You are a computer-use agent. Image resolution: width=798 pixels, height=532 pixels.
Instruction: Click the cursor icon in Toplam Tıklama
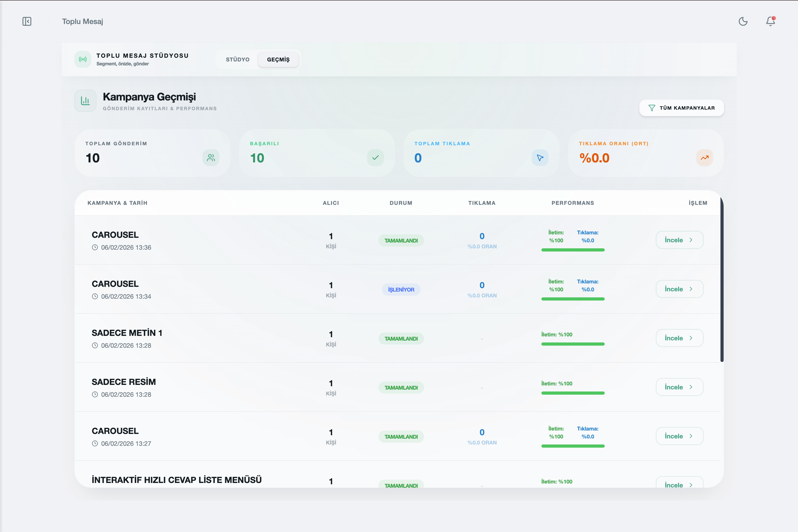pos(540,158)
